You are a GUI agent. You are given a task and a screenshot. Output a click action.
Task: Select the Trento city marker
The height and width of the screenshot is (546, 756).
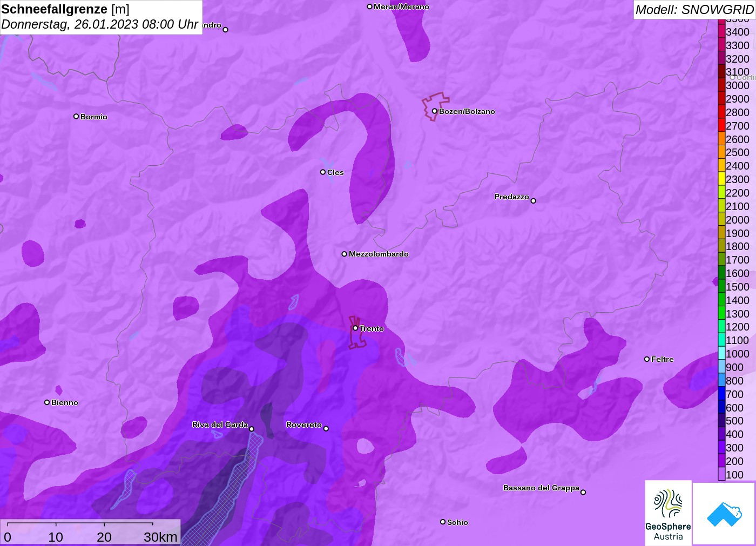tap(355, 328)
